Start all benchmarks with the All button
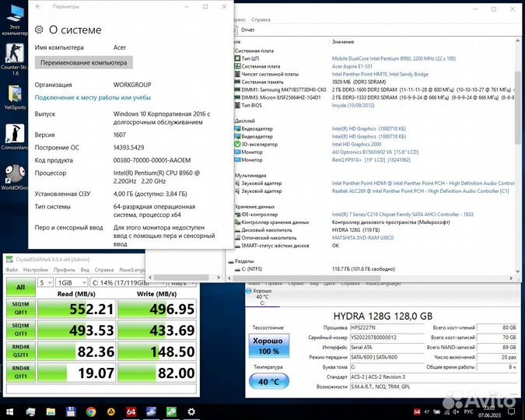 click(x=21, y=287)
